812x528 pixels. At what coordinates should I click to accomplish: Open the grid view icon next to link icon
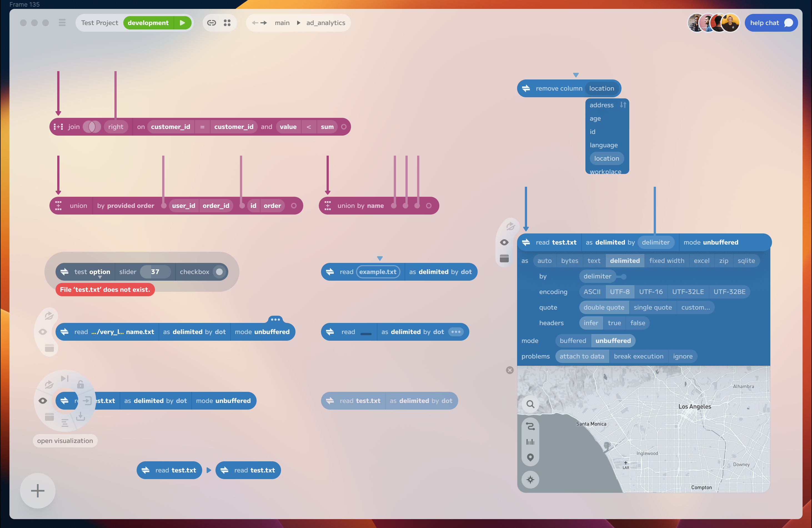pyautogui.click(x=227, y=23)
